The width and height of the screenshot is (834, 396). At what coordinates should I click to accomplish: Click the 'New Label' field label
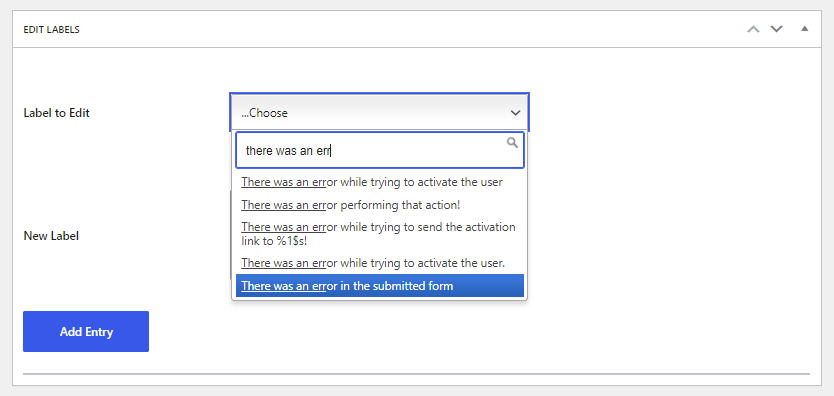pos(51,235)
